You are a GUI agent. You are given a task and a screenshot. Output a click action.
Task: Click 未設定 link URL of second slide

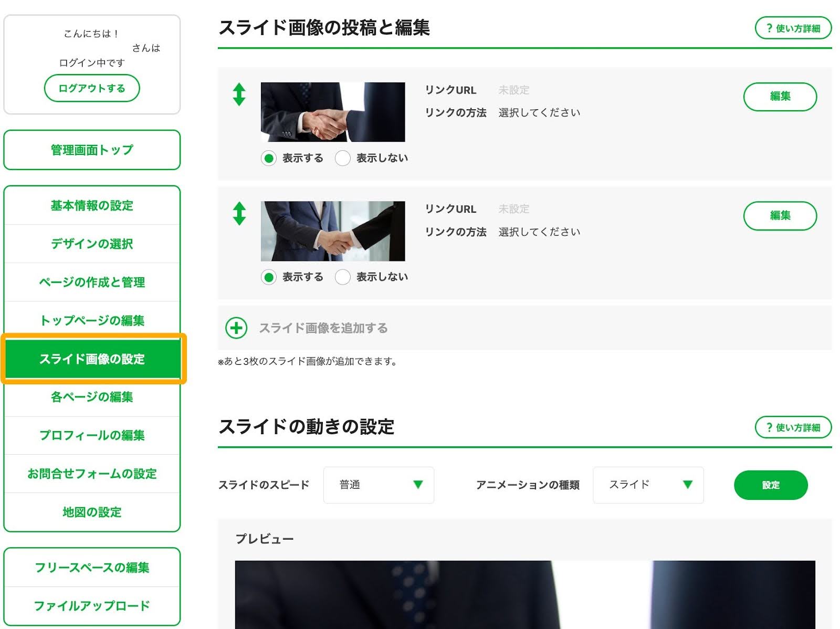click(x=514, y=209)
